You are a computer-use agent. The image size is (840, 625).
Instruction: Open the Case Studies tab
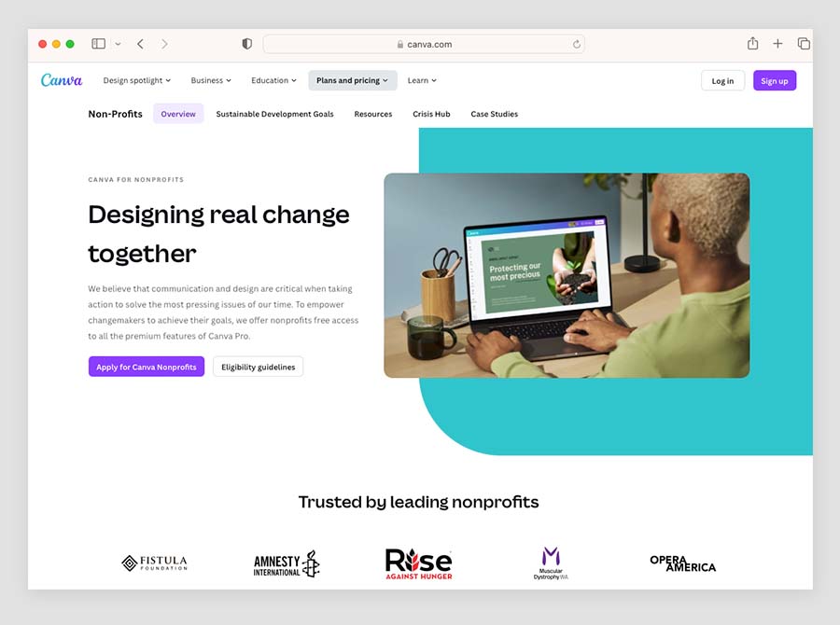pyautogui.click(x=495, y=114)
